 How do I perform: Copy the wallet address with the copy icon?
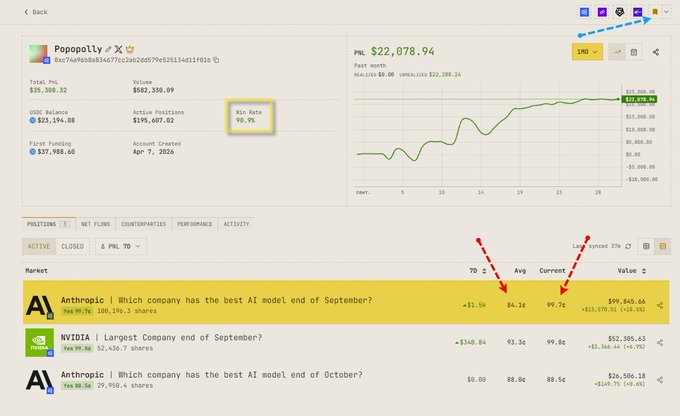tap(216, 60)
